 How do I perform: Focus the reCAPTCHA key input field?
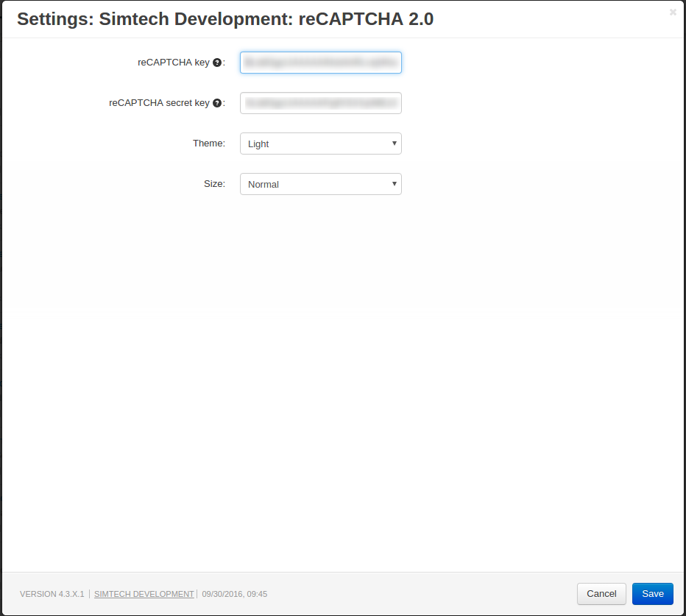click(x=321, y=63)
